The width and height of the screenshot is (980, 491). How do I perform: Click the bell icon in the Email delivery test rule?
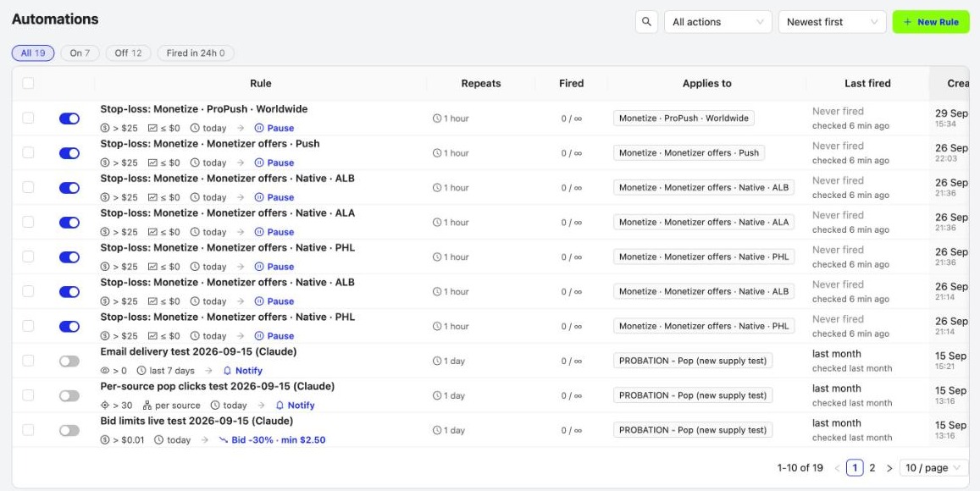point(228,371)
